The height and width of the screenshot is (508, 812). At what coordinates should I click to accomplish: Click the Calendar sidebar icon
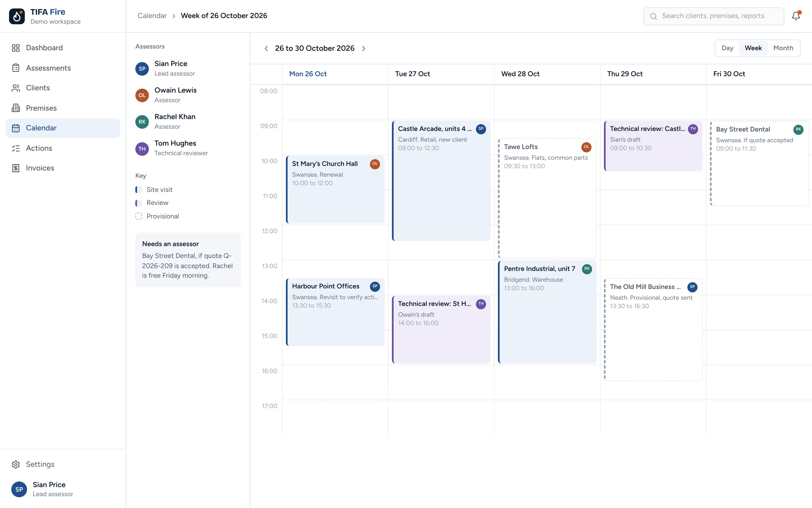pyautogui.click(x=16, y=128)
